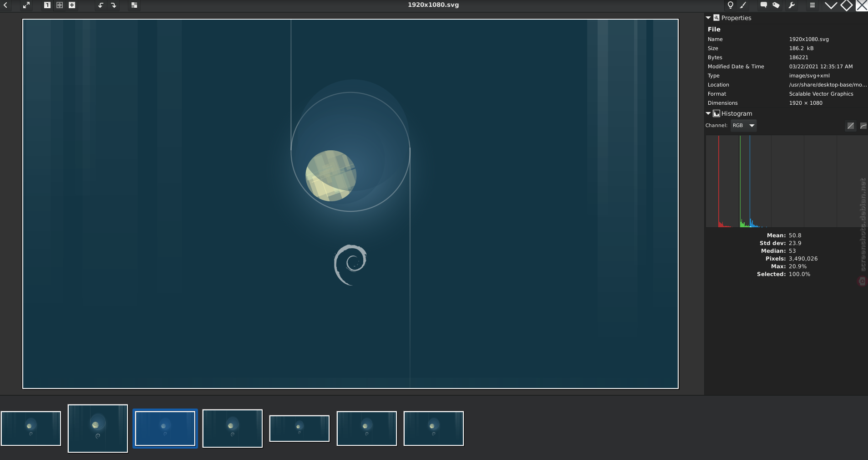Maximize window with the diamond button
868x460 pixels.
pyautogui.click(x=847, y=5)
